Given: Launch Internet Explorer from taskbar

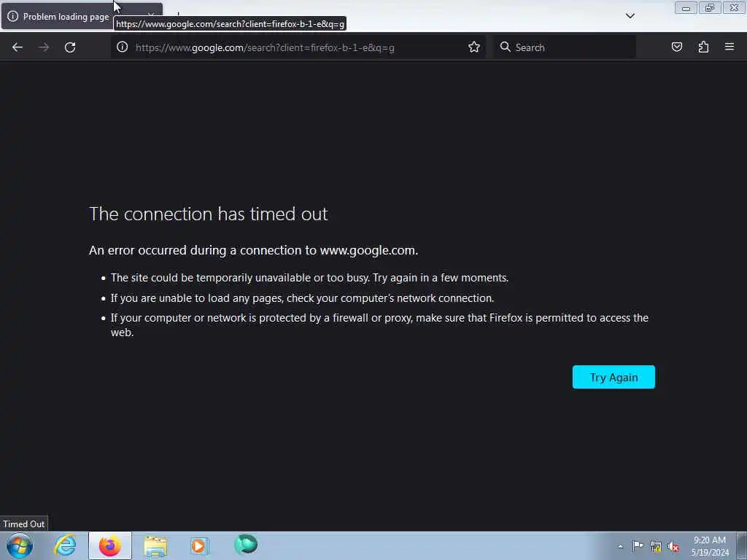Looking at the screenshot, I should pyautogui.click(x=65, y=545).
